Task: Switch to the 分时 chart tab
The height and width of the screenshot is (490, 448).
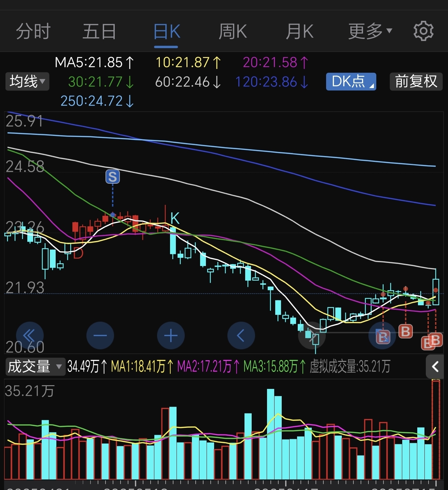Action: click(x=33, y=31)
